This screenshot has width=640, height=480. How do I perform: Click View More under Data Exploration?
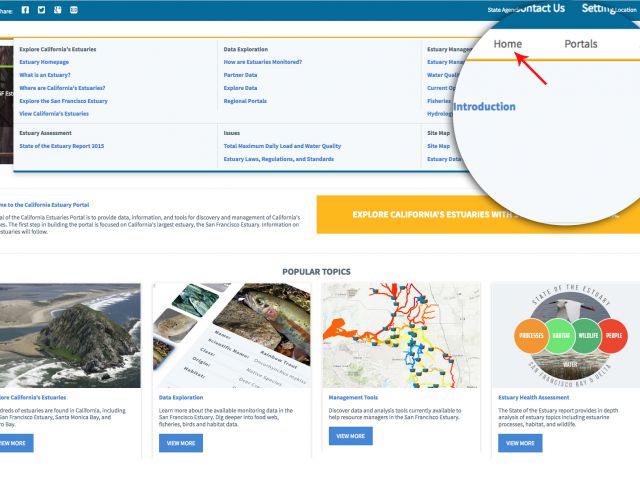[181, 443]
